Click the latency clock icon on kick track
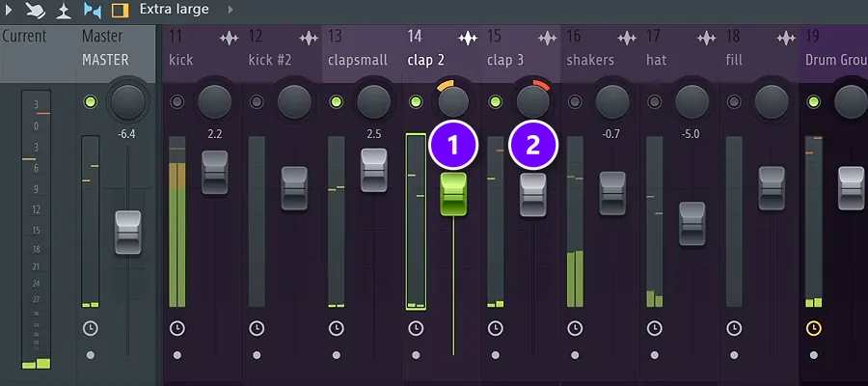This screenshot has height=386, width=868. point(176,328)
